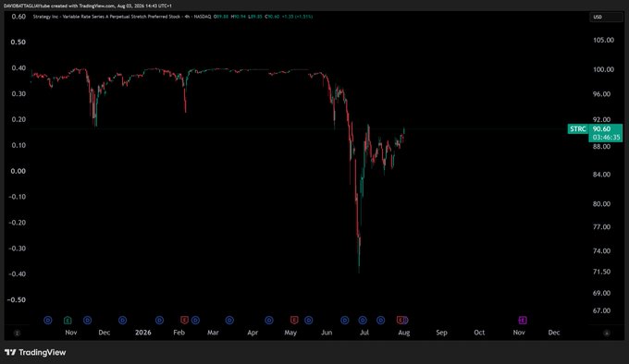The image size is (629, 364).
Task: Open the red earnings marker near Feb
Action: 184,320
